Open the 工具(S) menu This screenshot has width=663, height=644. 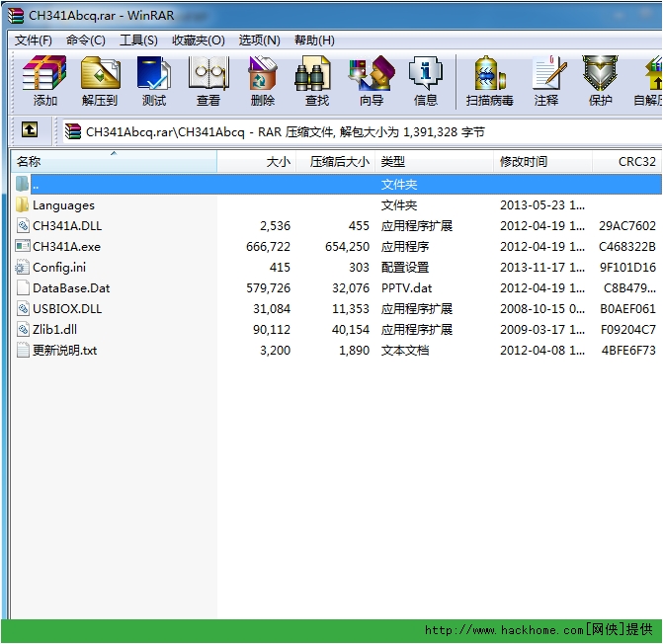138,40
